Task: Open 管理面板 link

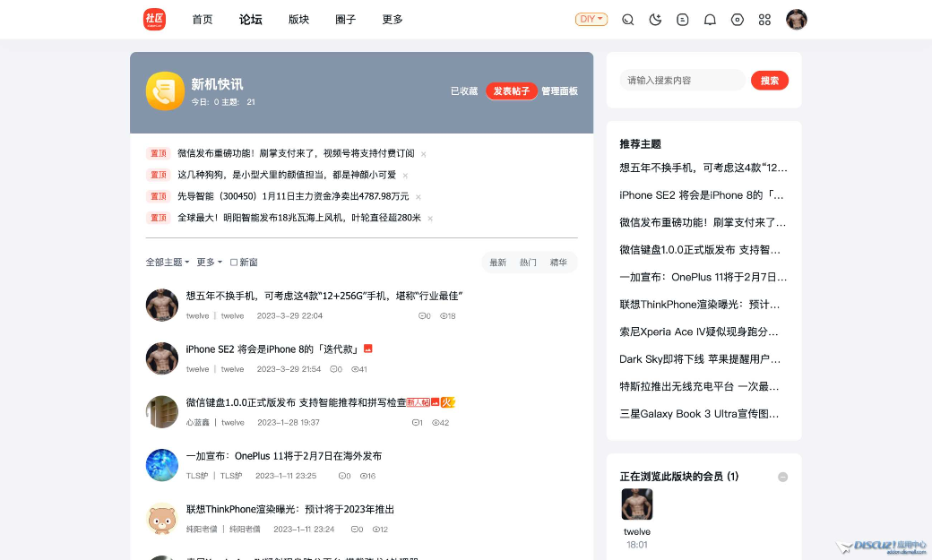Action: [559, 91]
